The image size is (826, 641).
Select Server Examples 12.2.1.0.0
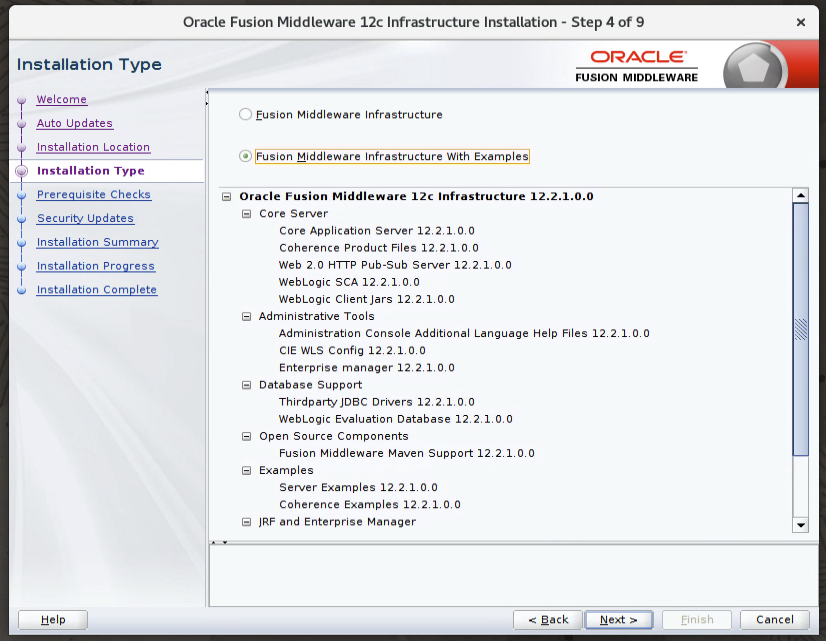pos(358,488)
